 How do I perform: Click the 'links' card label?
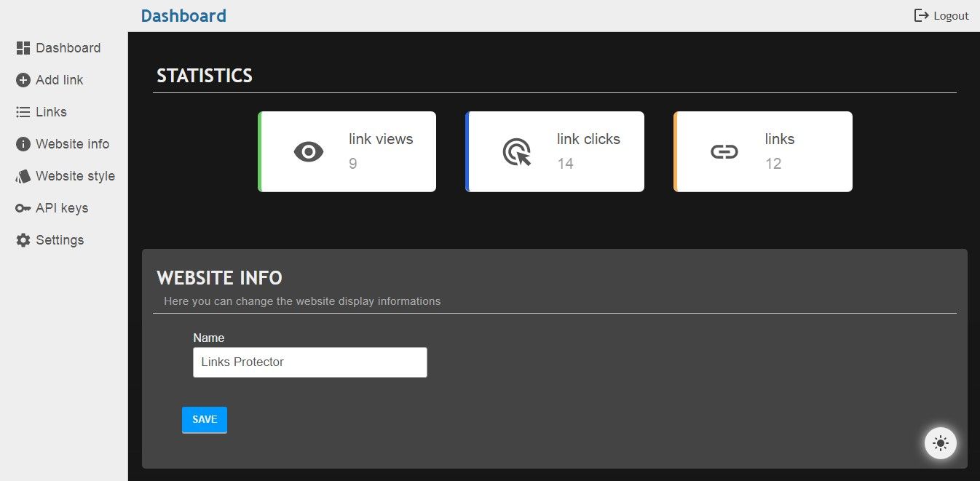(x=780, y=139)
